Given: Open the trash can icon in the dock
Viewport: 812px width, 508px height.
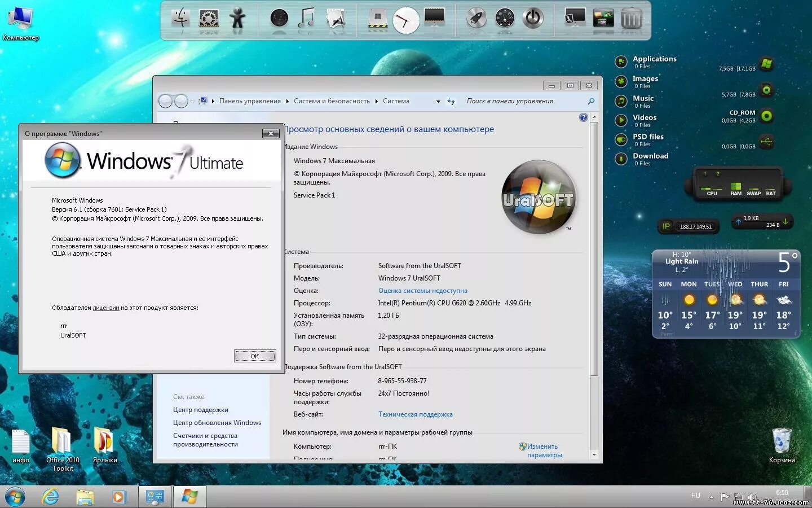Looking at the screenshot, I should pyautogui.click(x=632, y=19).
